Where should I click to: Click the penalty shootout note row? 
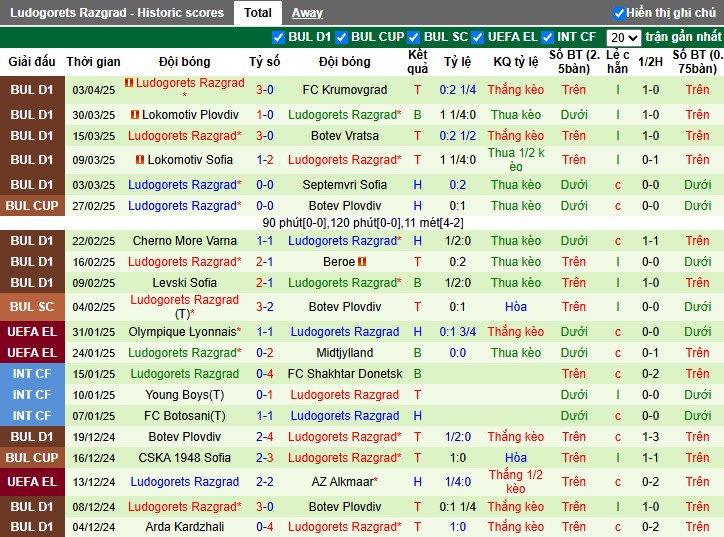pos(362,223)
